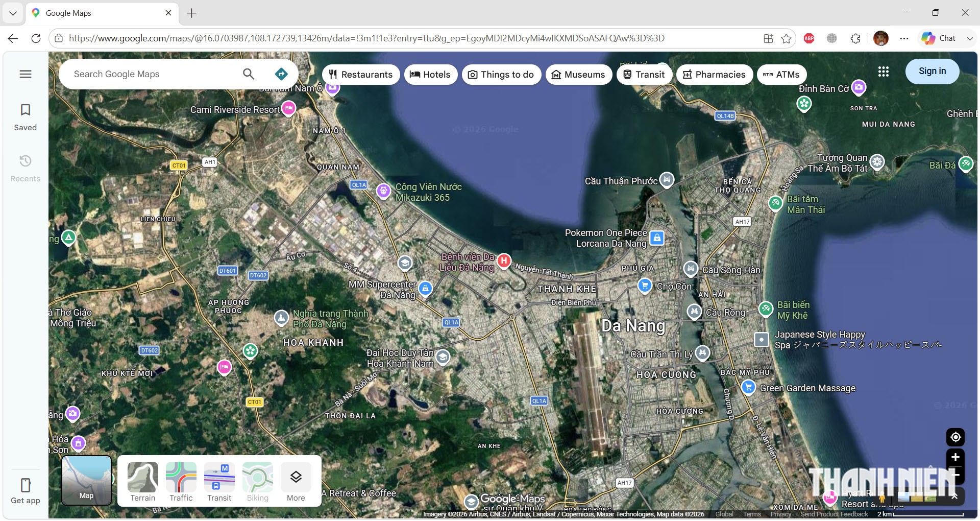Viewport: 980px width, 521px height.
Task: Open the Google apps grid
Action: [x=884, y=72]
